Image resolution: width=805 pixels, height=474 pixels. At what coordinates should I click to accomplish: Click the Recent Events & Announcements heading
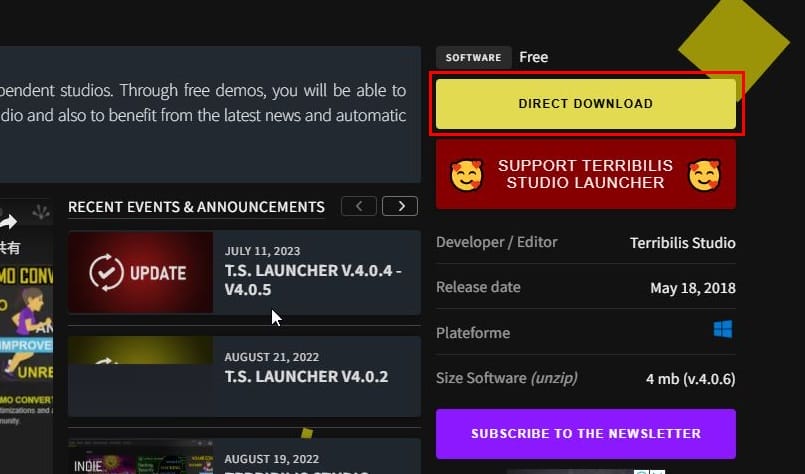tap(196, 207)
